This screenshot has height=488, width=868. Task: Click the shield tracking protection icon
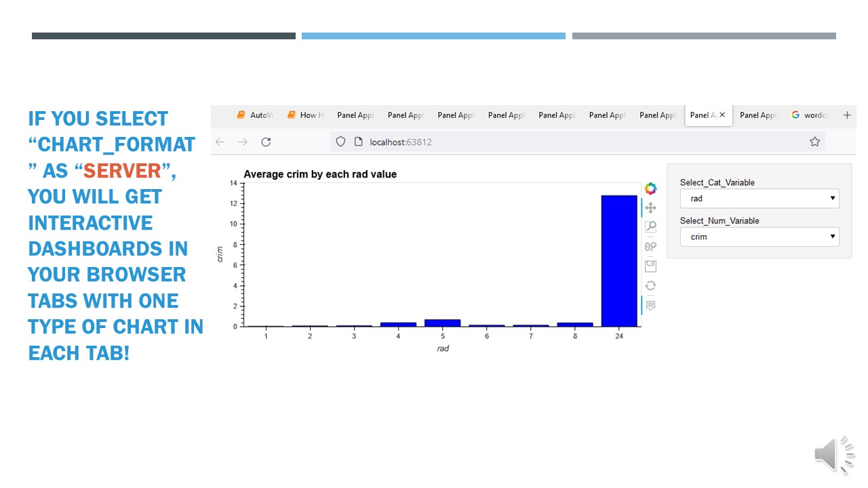(341, 142)
